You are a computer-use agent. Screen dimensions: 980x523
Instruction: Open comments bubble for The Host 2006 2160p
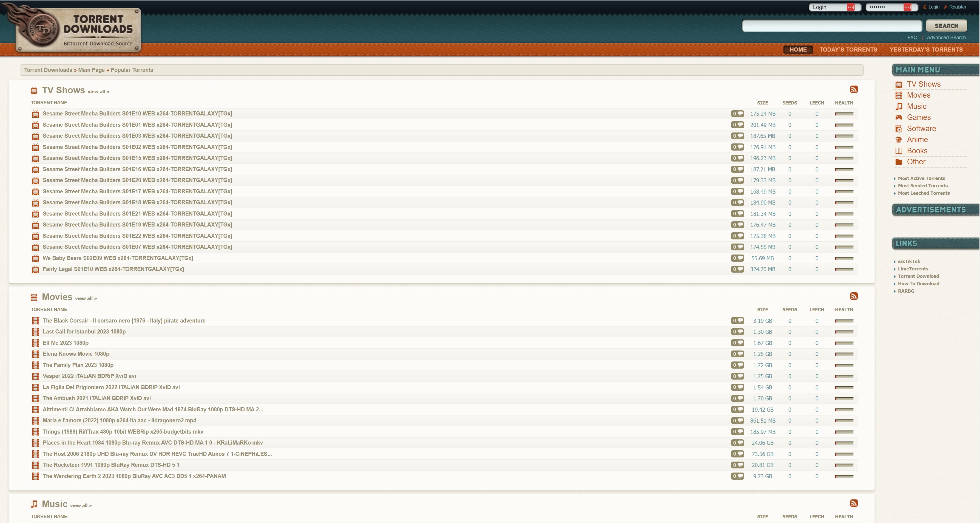click(737, 454)
